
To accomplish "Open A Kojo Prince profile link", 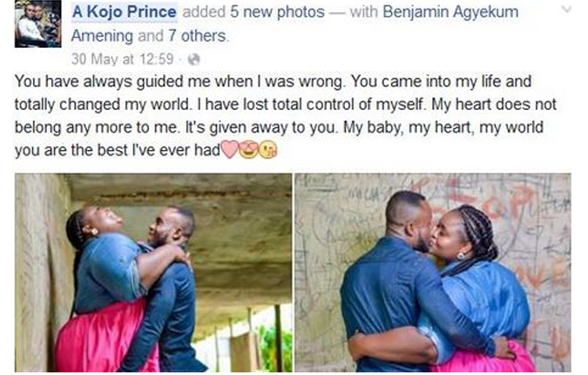I will click(124, 12).
